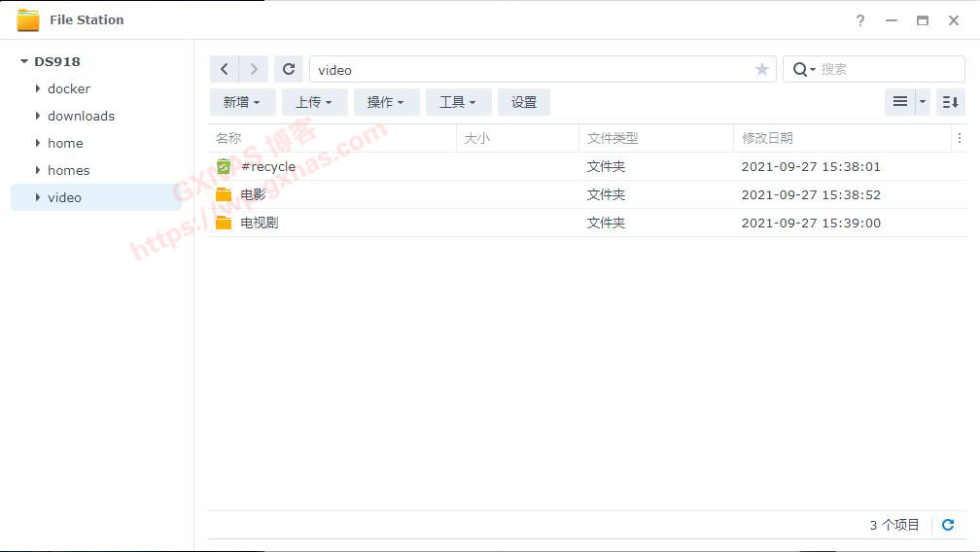
Task: Click the back navigation arrow
Action: click(225, 69)
